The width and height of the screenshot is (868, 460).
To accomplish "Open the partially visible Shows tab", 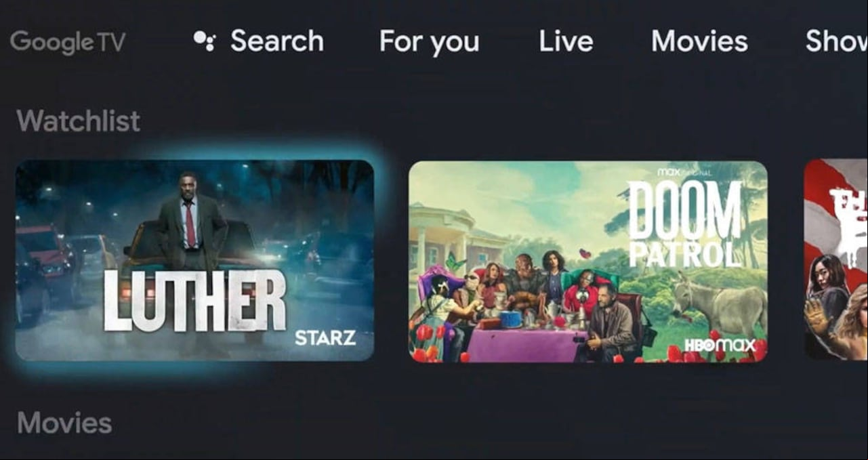I will [x=836, y=41].
